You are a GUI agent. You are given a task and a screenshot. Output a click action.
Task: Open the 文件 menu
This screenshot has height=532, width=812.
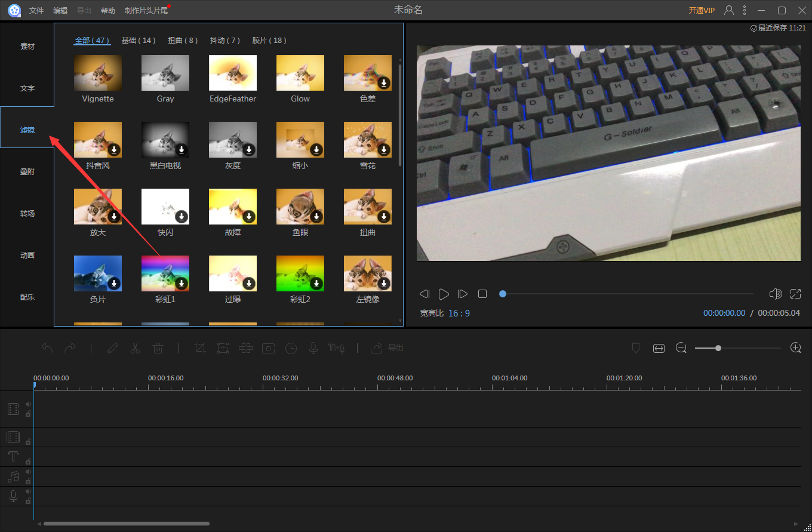[x=36, y=11]
